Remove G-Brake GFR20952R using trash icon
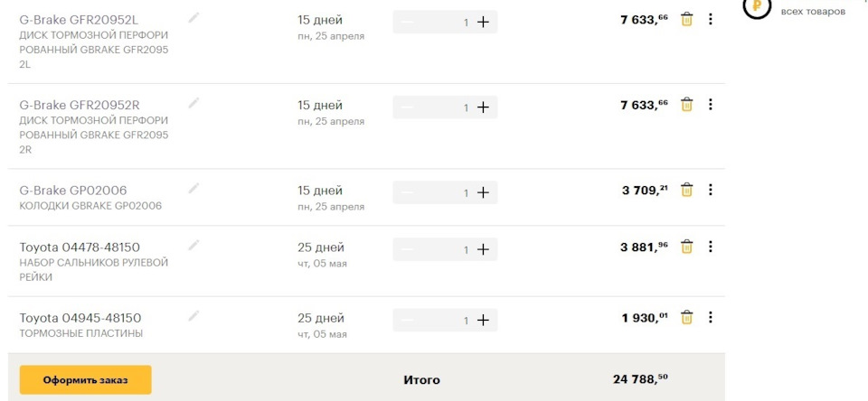Viewport: 868px width, 401px height. click(x=686, y=105)
